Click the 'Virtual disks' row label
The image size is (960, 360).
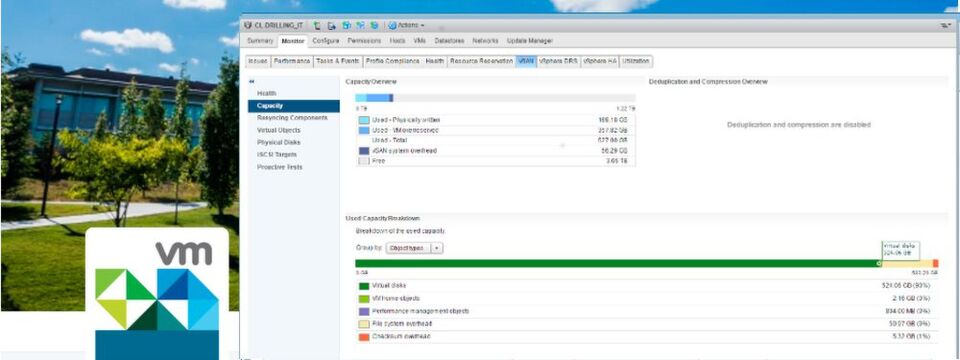coord(389,286)
